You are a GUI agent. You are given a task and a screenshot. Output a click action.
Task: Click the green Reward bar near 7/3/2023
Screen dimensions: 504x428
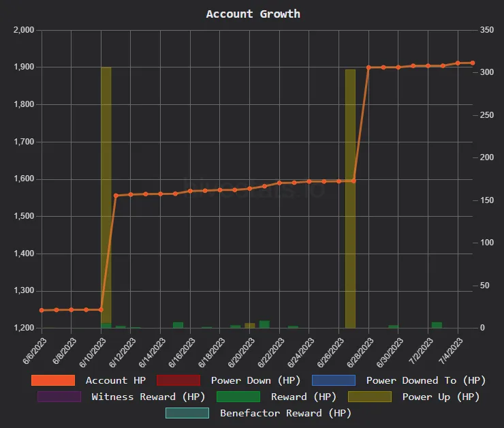(437, 325)
